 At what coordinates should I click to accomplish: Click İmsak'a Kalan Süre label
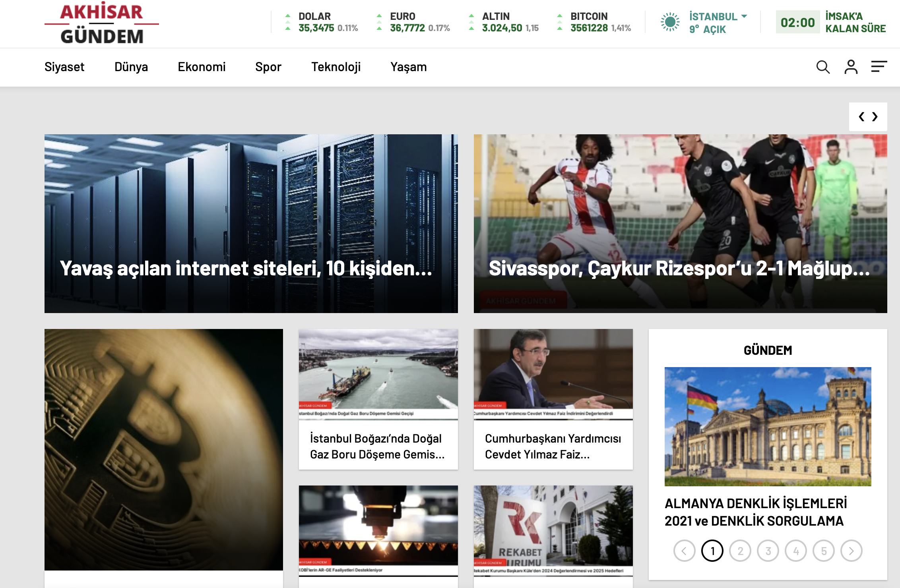(855, 22)
